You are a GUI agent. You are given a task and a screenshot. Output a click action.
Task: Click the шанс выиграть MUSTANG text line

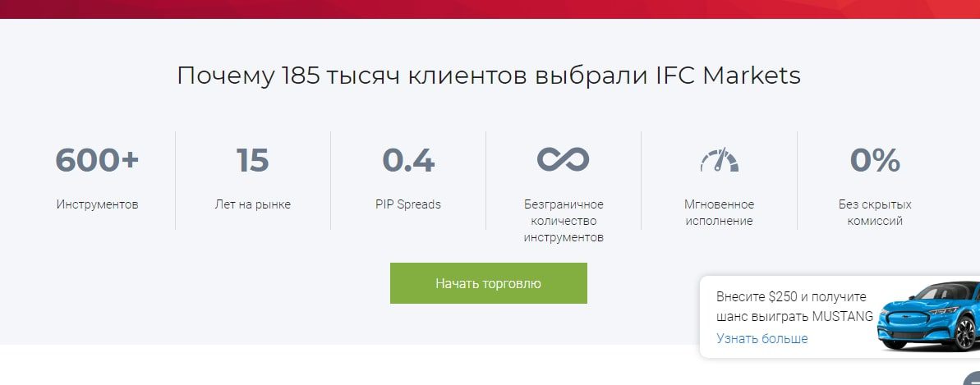(794, 316)
